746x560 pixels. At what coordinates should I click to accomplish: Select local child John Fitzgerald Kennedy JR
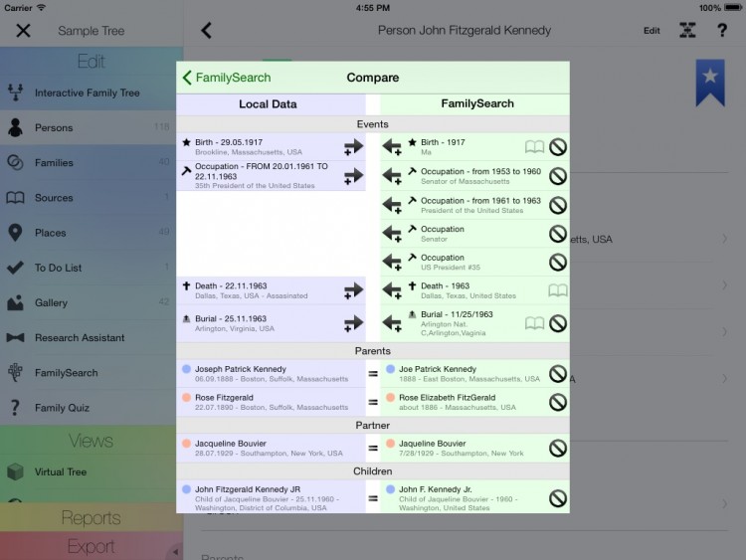point(272,498)
